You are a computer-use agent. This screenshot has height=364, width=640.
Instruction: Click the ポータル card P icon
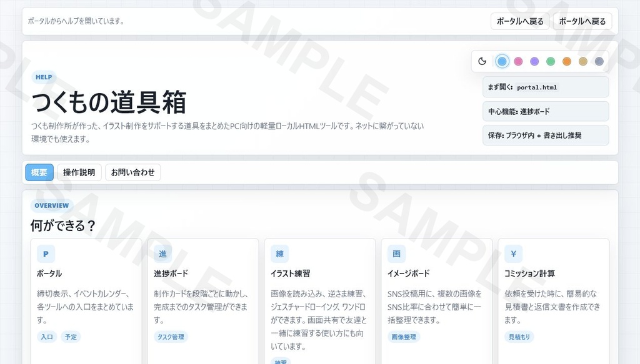point(46,254)
